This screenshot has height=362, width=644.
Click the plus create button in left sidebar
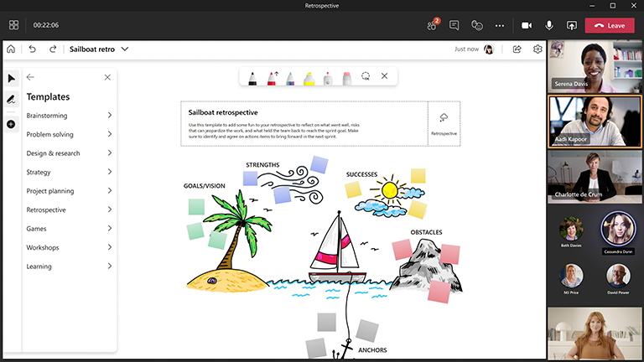[11, 124]
